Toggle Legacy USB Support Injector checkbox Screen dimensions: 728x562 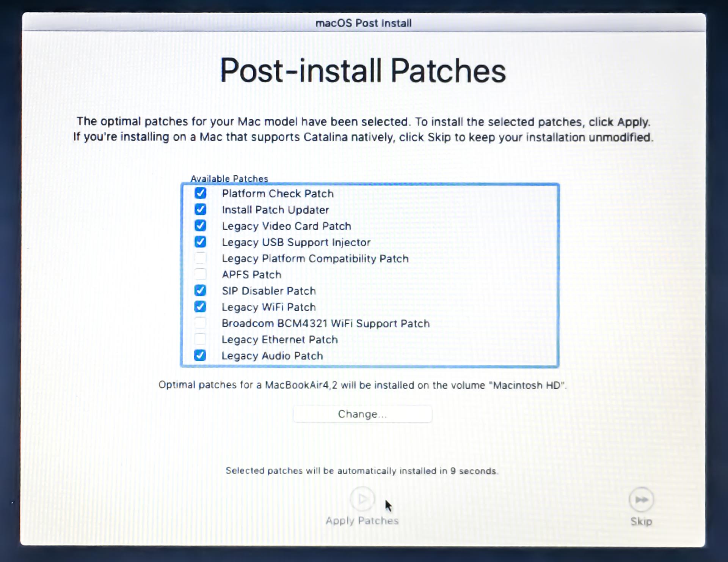pyautogui.click(x=200, y=242)
